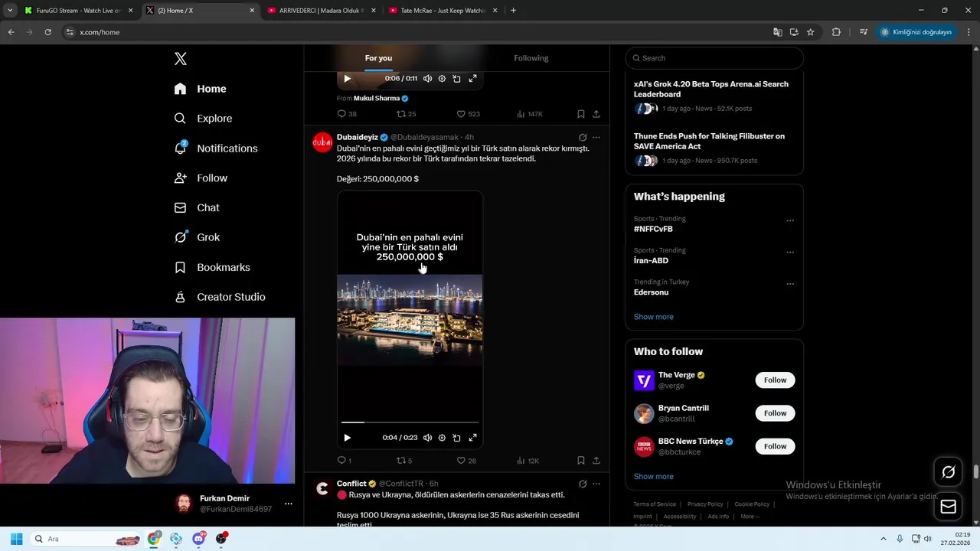Image resolution: width=980 pixels, height=551 pixels.
Task: Like the Dubaideyiz post
Action: coord(466,461)
